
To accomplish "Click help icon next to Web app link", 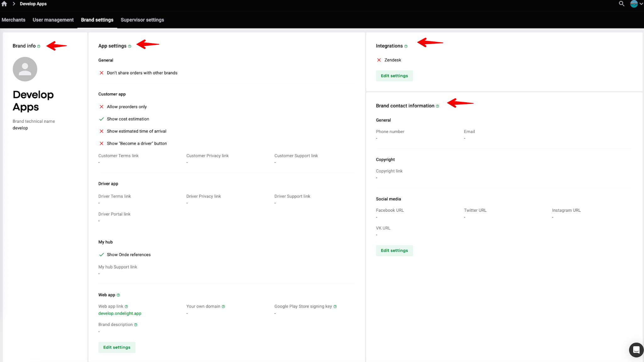I will click(126, 307).
